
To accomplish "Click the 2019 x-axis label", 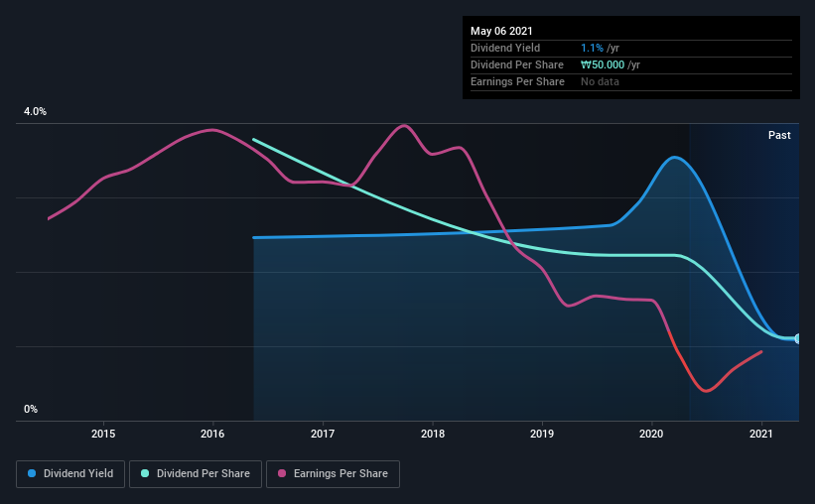I will 542,434.
